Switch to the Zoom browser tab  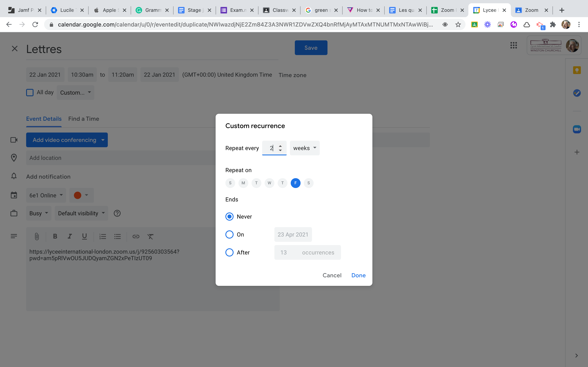531,10
